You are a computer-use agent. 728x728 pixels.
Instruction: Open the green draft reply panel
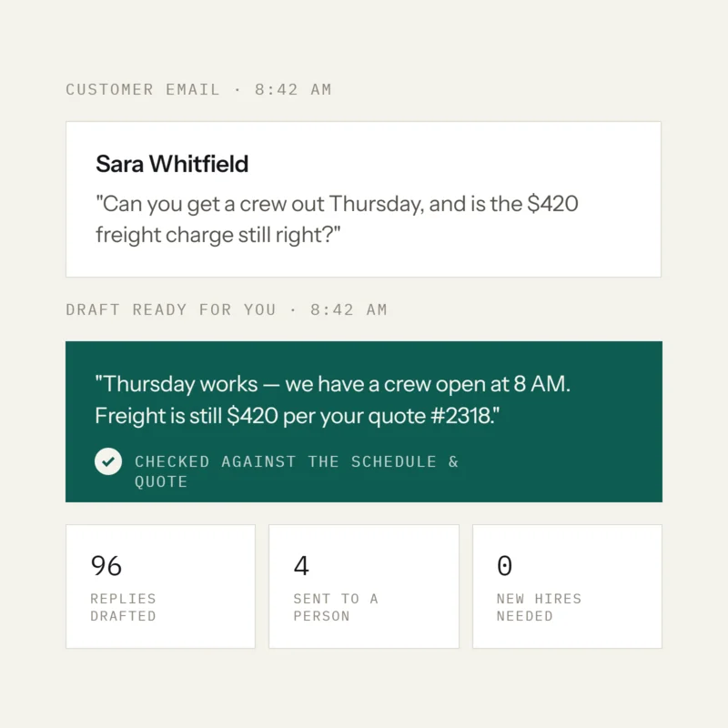click(x=363, y=421)
